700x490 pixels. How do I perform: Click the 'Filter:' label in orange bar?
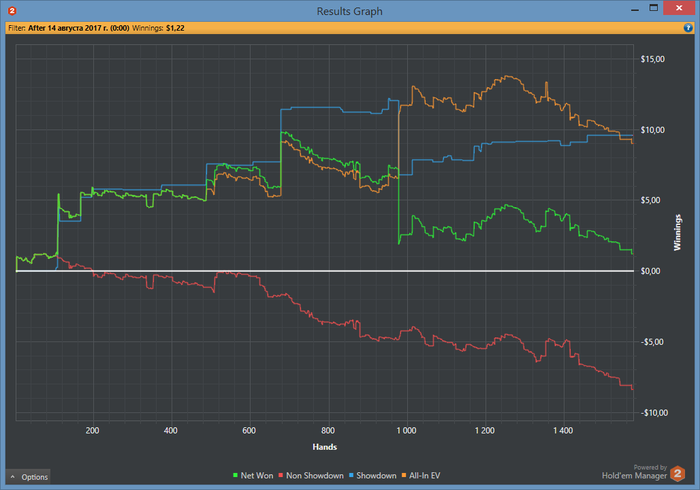point(17,28)
